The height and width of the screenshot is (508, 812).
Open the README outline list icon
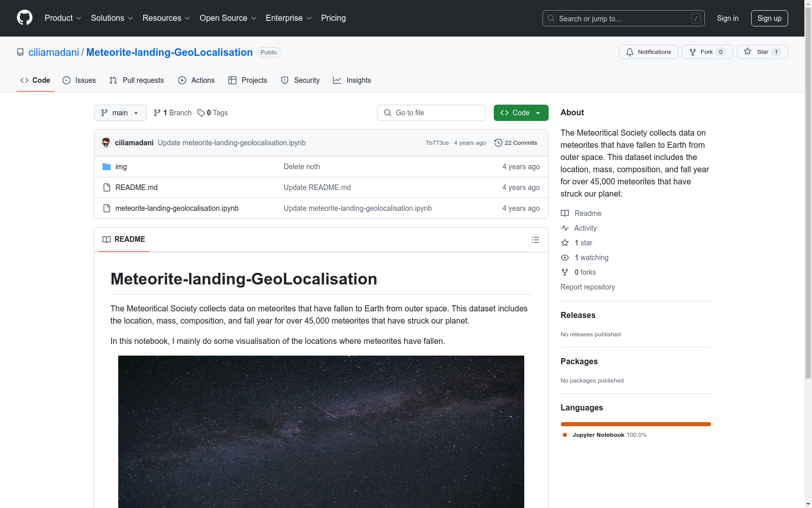535,240
